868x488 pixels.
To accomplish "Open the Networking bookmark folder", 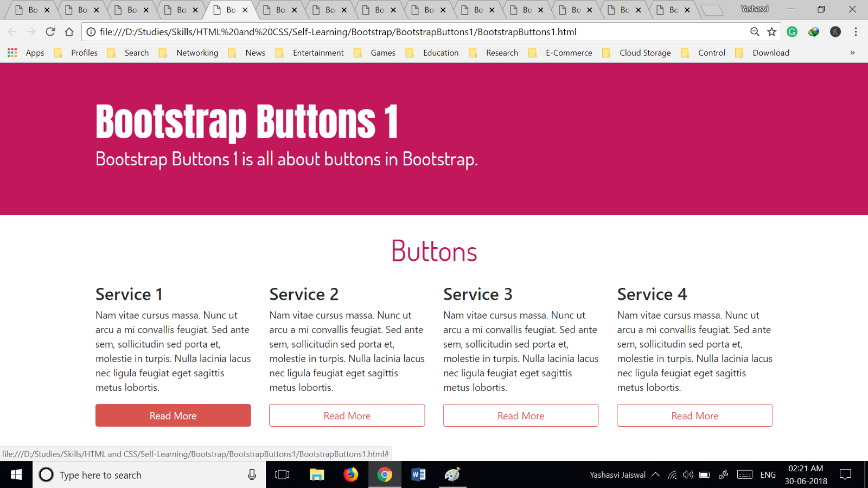I will pos(188,53).
